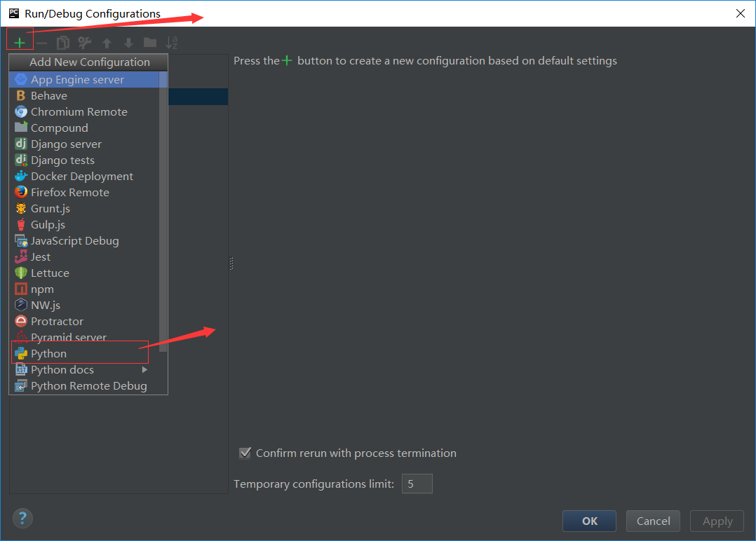756x541 pixels.
Task: Click the help question mark button
Action: coord(22,519)
